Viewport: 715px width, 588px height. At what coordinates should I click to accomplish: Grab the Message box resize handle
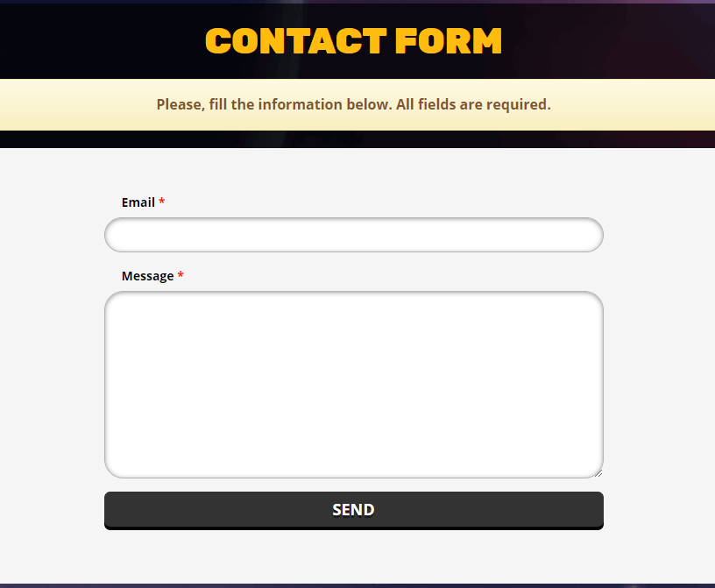pyautogui.click(x=598, y=473)
